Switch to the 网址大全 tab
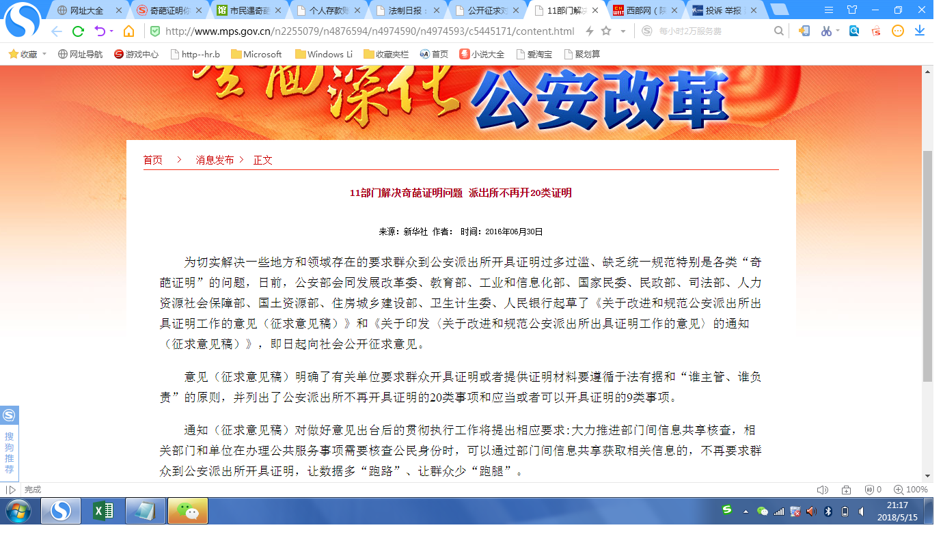Screen dimensions: 943x560 (87, 10)
